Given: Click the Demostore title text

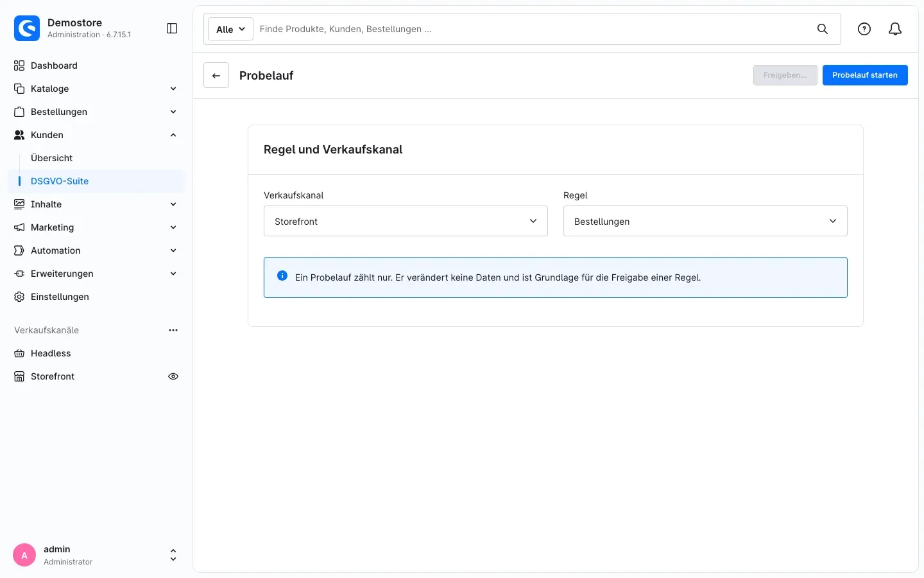Looking at the screenshot, I should tap(74, 22).
